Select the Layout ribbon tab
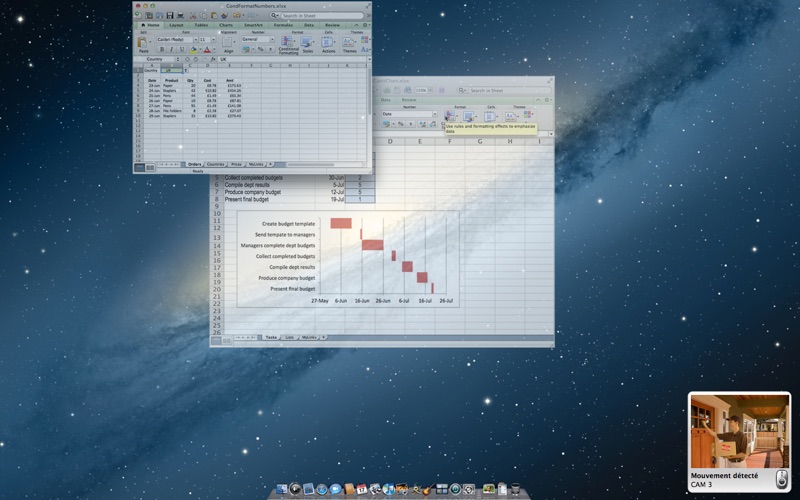800x500 pixels. point(176,25)
